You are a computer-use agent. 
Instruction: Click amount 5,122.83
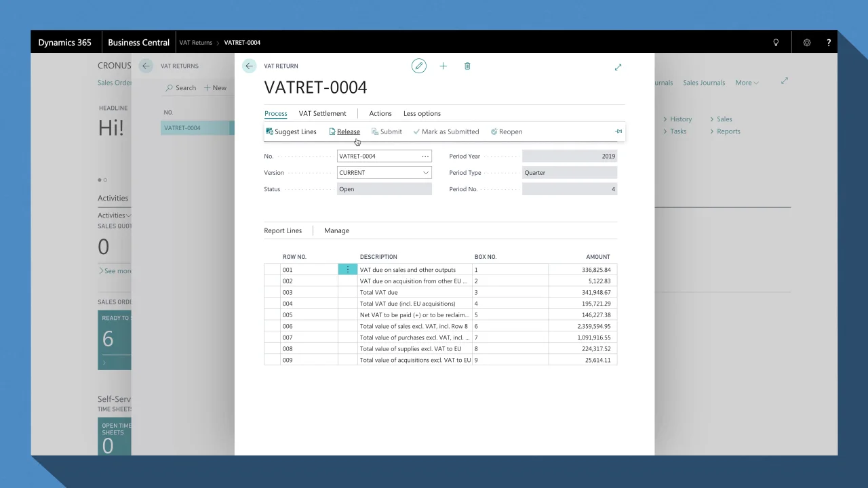[x=599, y=281]
